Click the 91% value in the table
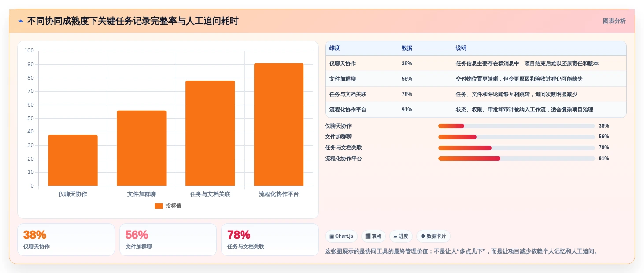Image resolution: width=644 pixels, height=273 pixels. pos(407,110)
